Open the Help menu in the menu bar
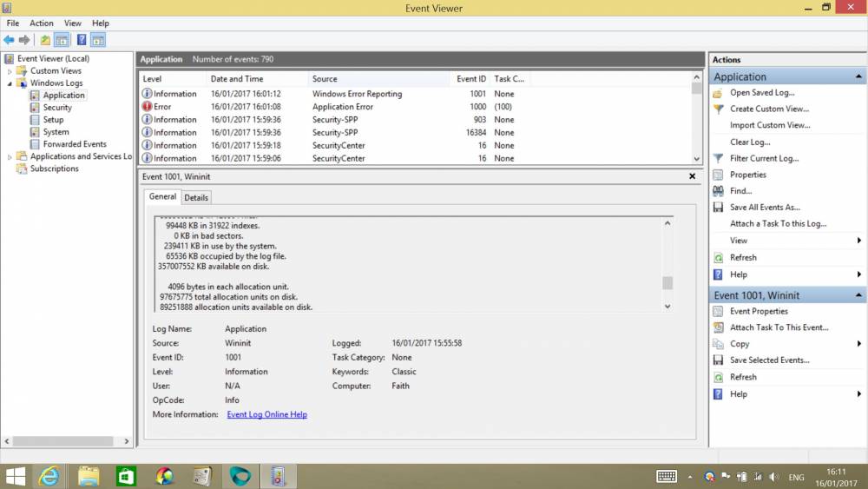The height and width of the screenshot is (489, 868). pyautogui.click(x=100, y=23)
